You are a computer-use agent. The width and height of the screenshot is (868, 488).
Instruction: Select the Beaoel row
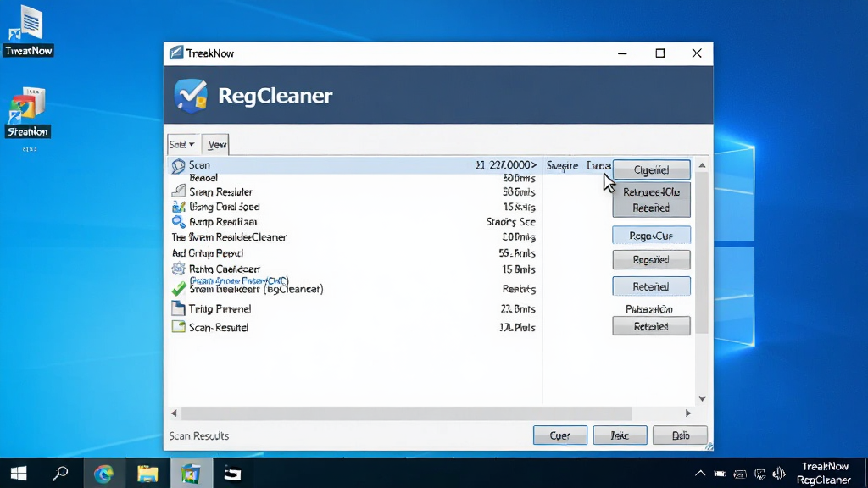pyautogui.click(x=353, y=178)
